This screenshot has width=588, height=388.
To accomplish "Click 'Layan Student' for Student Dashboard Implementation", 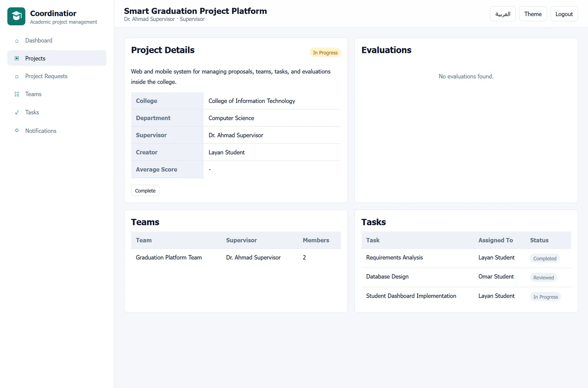I will pos(496,296).
